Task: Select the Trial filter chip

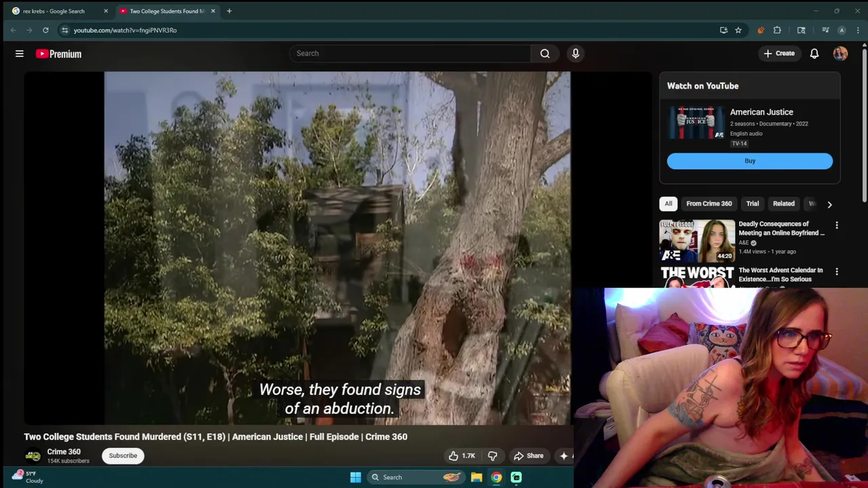Action: click(753, 203)
